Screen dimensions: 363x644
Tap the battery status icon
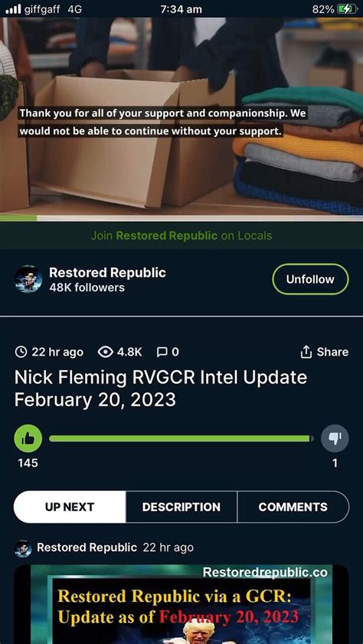[348, 9]
